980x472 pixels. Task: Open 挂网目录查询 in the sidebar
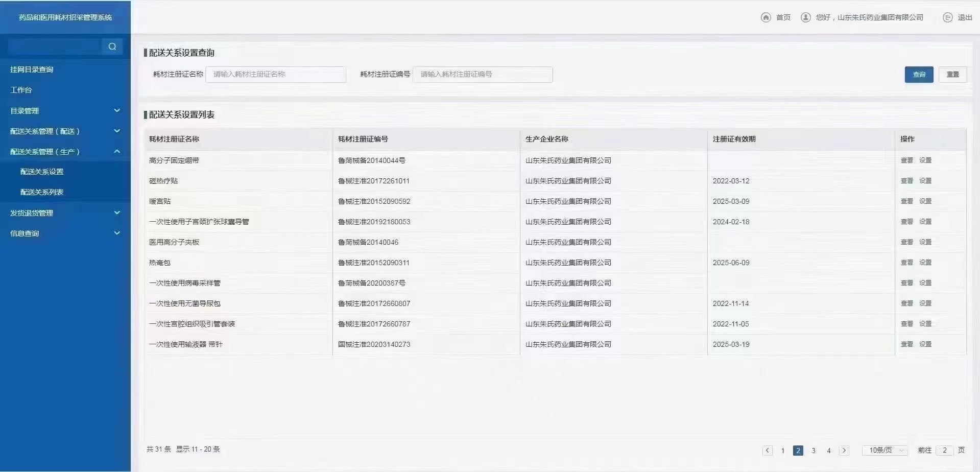click(x=32, y=69)
